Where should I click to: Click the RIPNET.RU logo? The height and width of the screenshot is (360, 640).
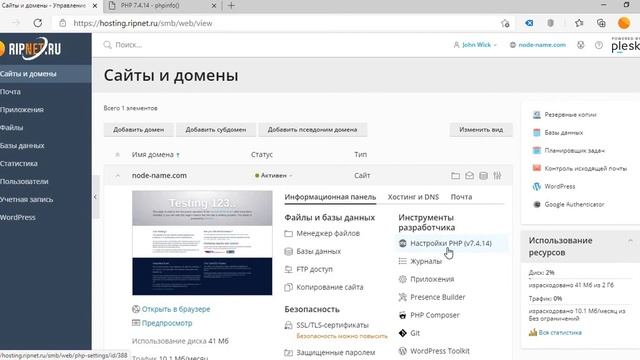point(31,49)
